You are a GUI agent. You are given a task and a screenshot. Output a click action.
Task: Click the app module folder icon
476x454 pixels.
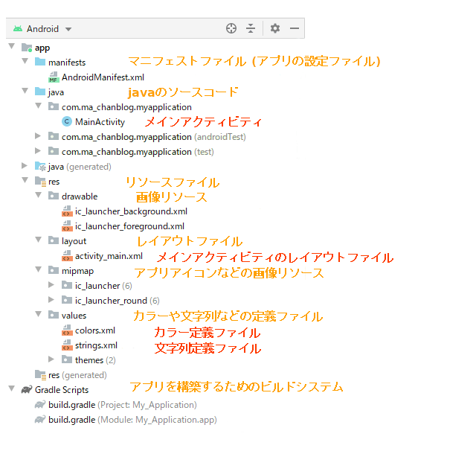(x=27, y=48)
